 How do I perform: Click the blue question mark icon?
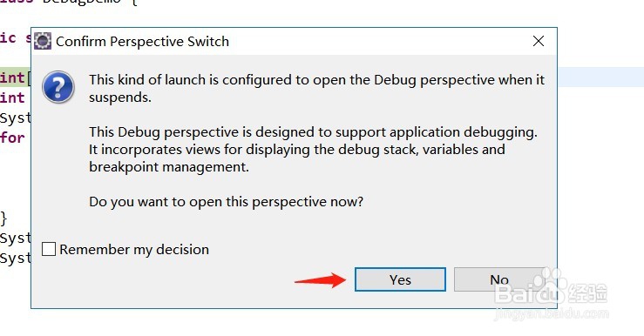58,87
